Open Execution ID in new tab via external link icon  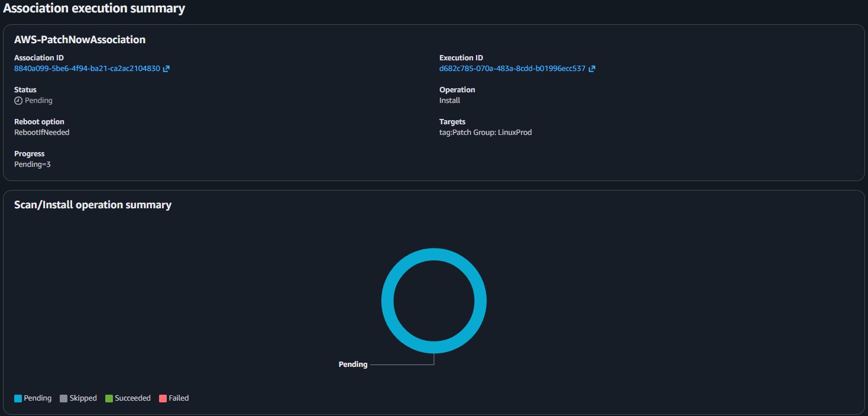coord(591,68)
